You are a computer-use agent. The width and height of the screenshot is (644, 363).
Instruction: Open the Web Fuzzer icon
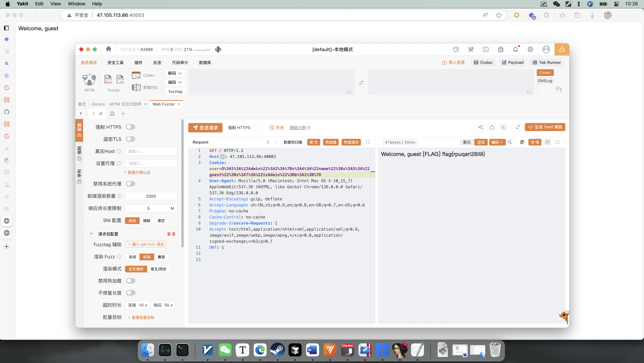coord(108,79)
